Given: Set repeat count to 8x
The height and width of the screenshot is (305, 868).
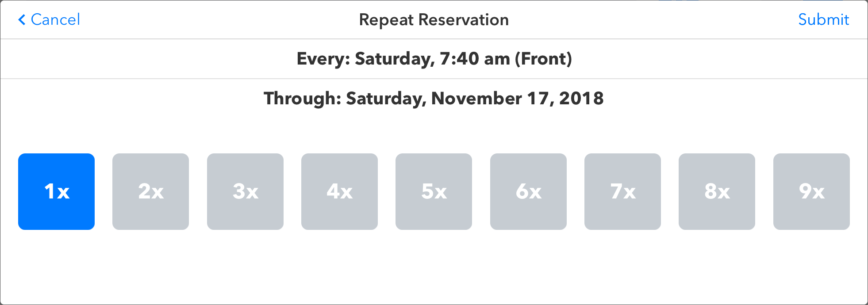Looking at the screenshot, I should tap(717, 191).
